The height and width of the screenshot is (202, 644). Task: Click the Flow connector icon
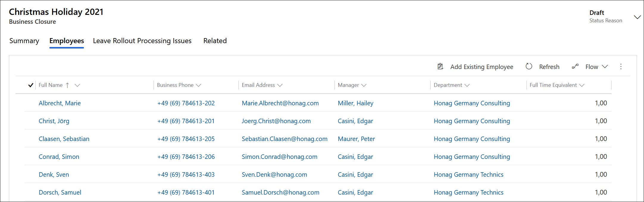(575, 67)
